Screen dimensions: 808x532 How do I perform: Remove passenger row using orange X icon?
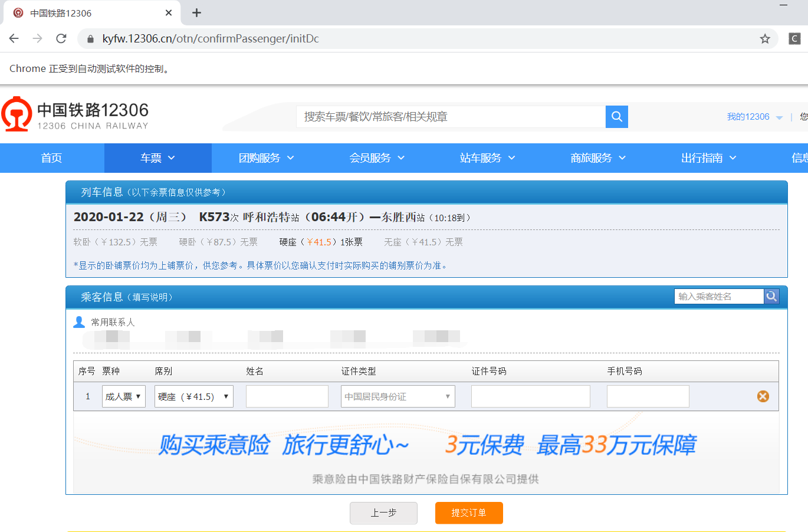tap(763, 396)
